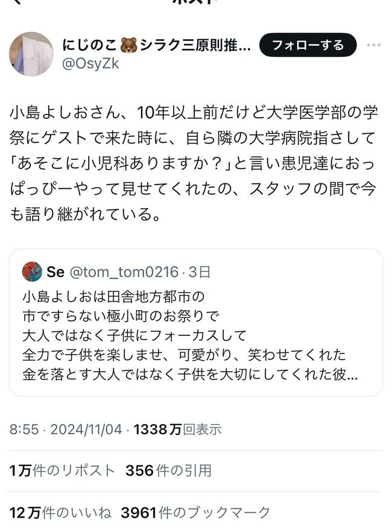Open the @OsyZk handle

(x=90, y=63)
